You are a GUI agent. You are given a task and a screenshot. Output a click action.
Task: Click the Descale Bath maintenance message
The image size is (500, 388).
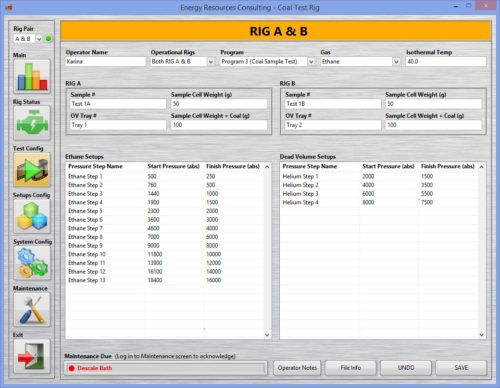click(95, 368)
